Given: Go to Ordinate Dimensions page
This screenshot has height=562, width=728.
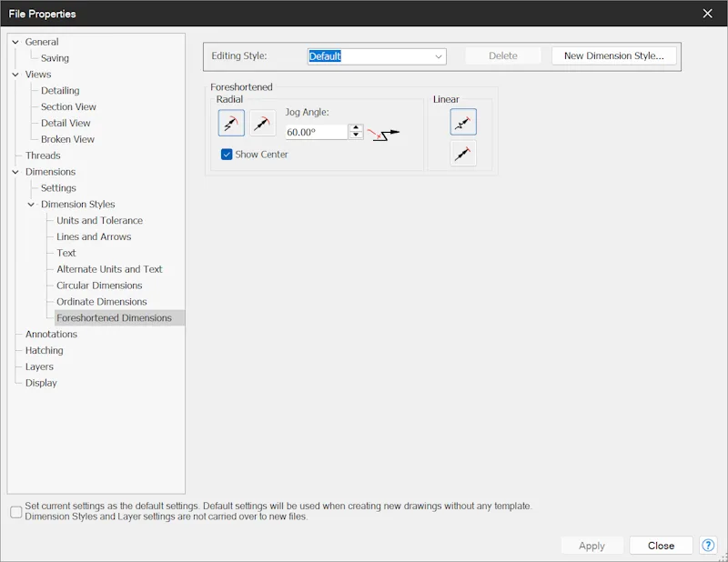Looking at the screenshot, I should coord(102,302).
